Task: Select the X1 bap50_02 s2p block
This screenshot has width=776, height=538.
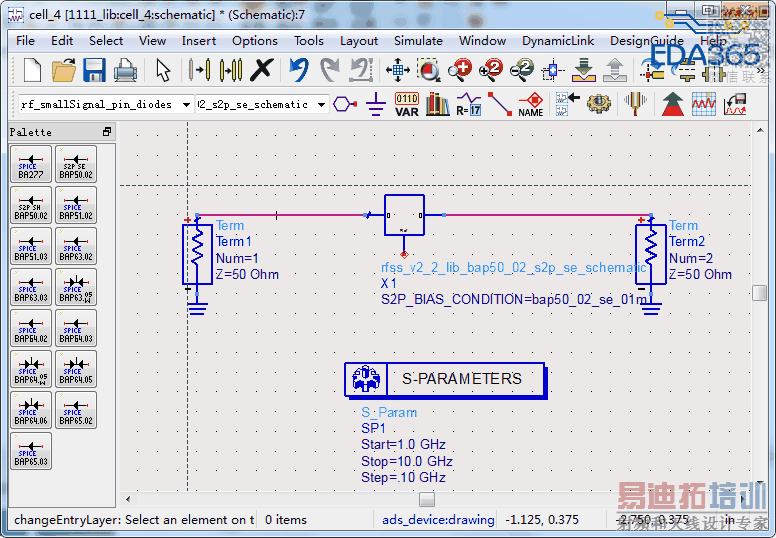Action: point(404,215)
